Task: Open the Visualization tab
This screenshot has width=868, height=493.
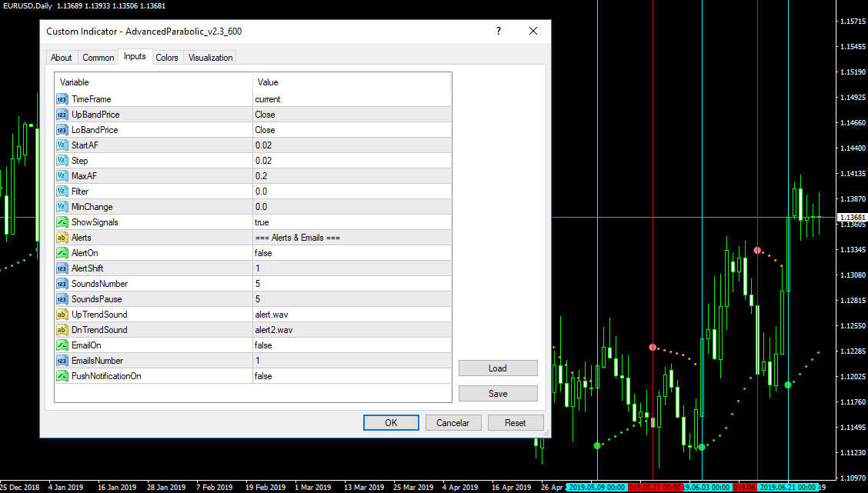Action: 210,58
